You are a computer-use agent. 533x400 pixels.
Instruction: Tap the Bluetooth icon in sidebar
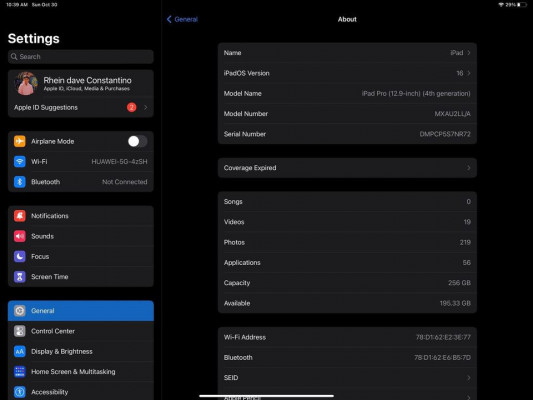click(x=19, y=182)
